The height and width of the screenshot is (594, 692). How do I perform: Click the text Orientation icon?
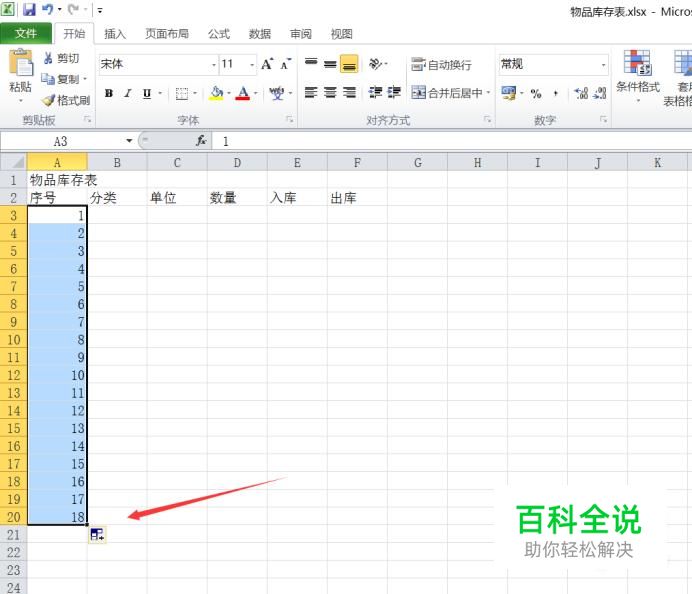point(376,64)
